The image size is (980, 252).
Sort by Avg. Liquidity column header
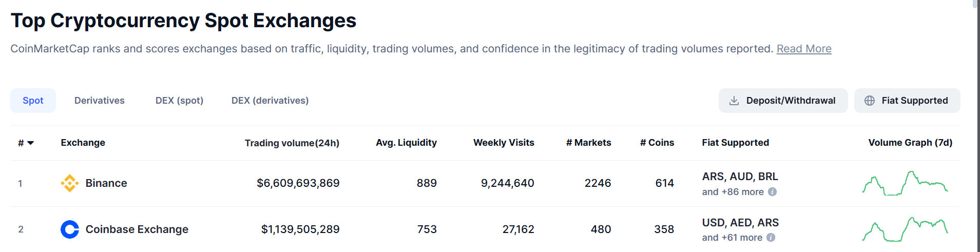click(x=406, y=143)
